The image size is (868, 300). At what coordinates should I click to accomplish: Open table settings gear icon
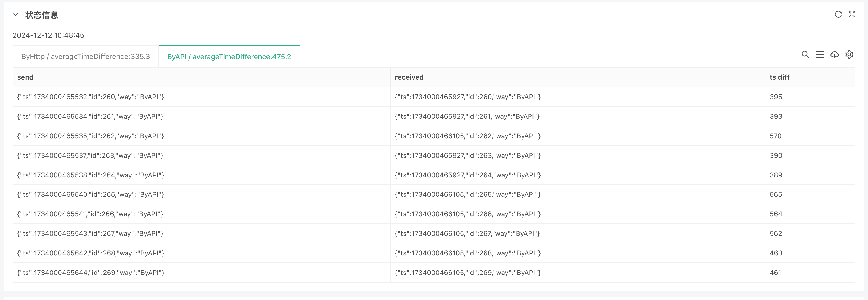[849, 55]
